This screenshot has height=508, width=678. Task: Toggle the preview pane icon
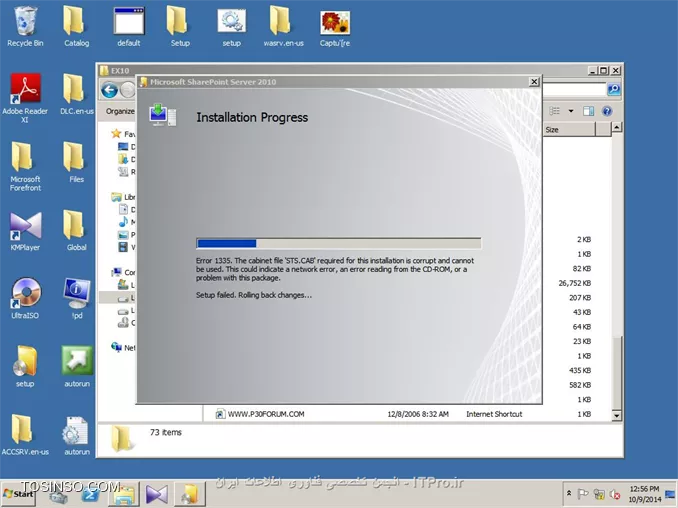[588, 111]
